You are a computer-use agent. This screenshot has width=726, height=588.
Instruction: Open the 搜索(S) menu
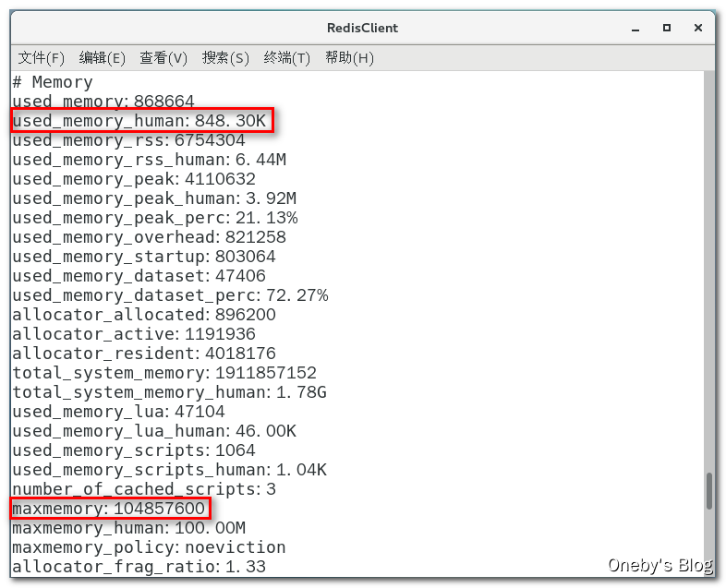pos(225,58)
